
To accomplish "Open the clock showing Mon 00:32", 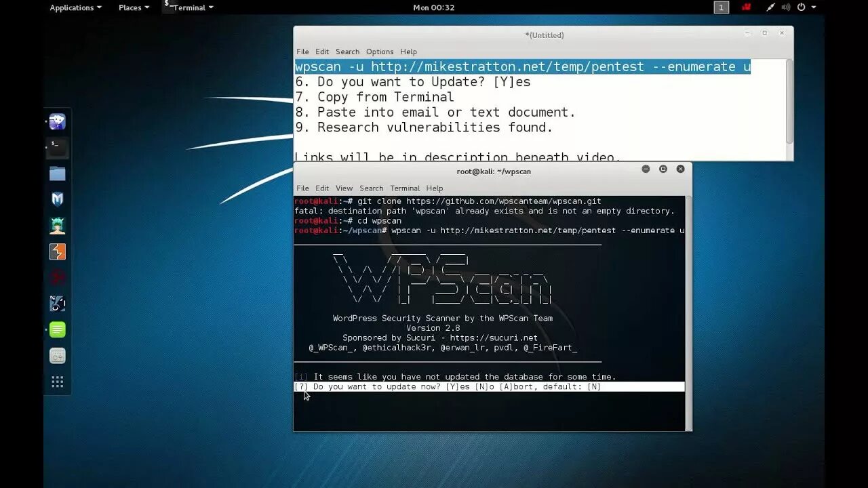I will (434, 7).
